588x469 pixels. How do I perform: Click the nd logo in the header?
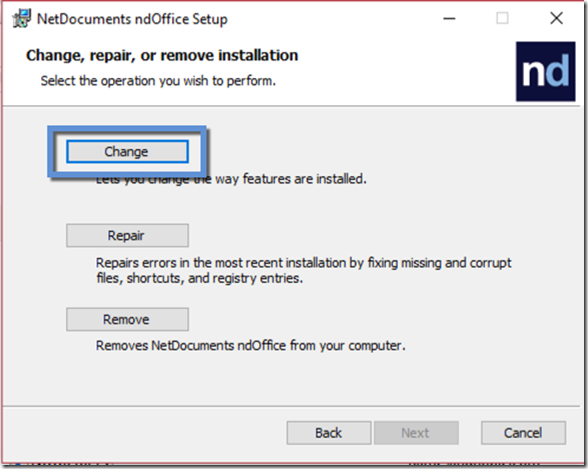[546, 71]
